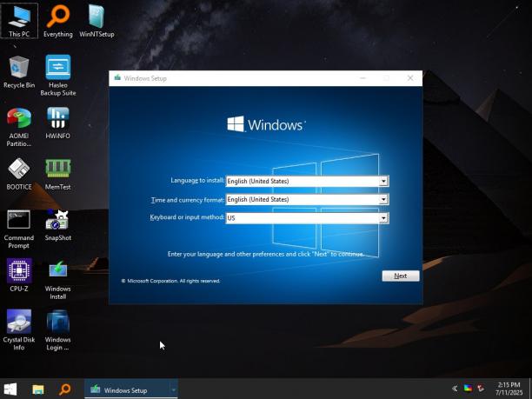532x399 pixels.
Task: Click the red network tray icon
Action: (x=481, y=389)
